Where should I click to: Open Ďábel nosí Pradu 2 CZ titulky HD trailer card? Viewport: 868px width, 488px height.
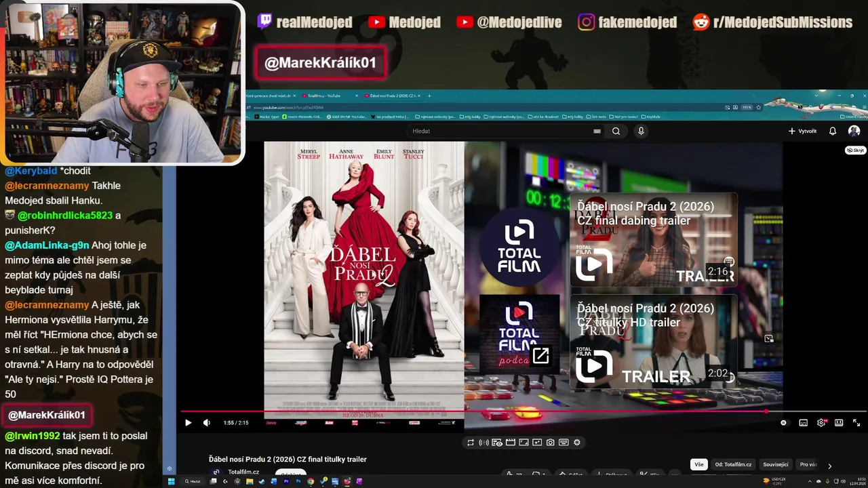pyautogui.click(x=653, y=342)
